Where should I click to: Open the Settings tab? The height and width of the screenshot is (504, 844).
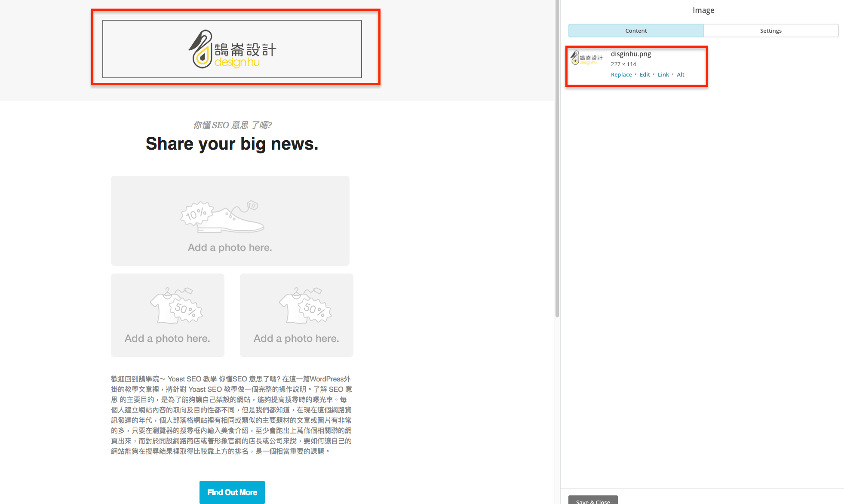(770, 31)
